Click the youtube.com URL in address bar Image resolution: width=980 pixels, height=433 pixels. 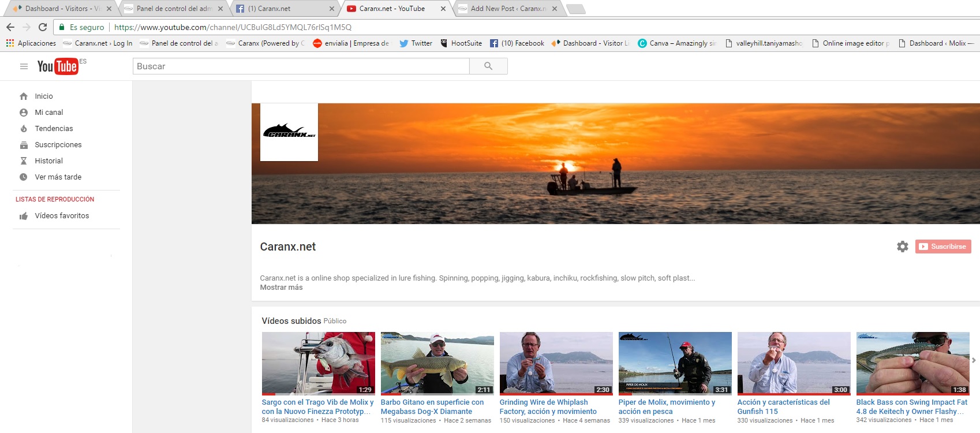pos(233,27)
